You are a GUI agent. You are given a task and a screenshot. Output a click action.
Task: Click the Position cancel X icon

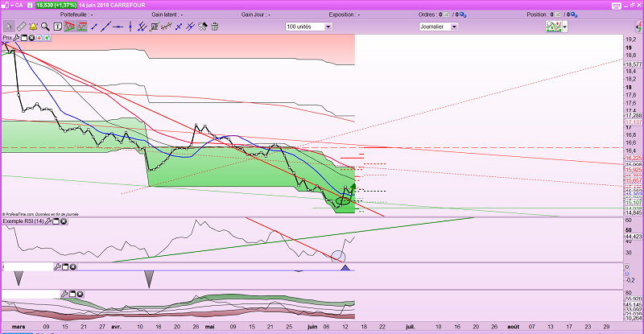558,14
